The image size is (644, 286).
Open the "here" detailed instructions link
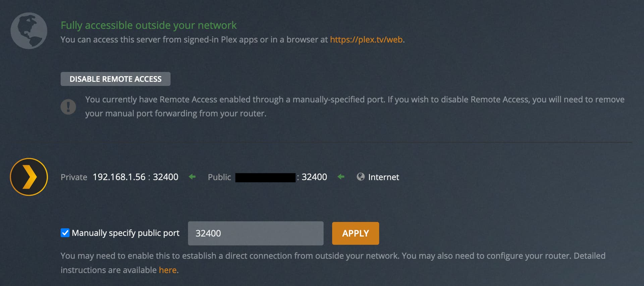(x=168, y=270)
